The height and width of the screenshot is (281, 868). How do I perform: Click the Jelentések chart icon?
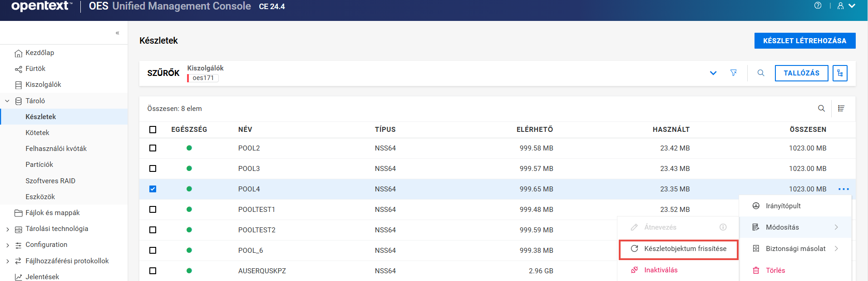[19, 277]
